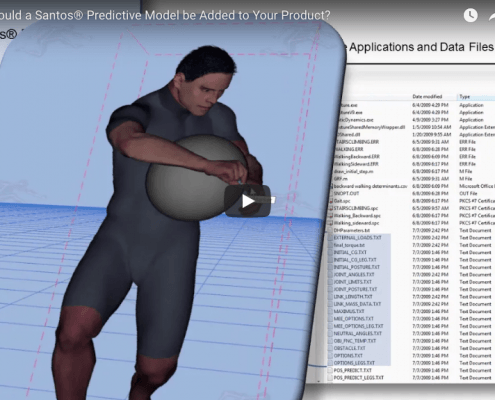Click the backward walking determinants.csv file
495x400 pixels.
click(370, 186)
